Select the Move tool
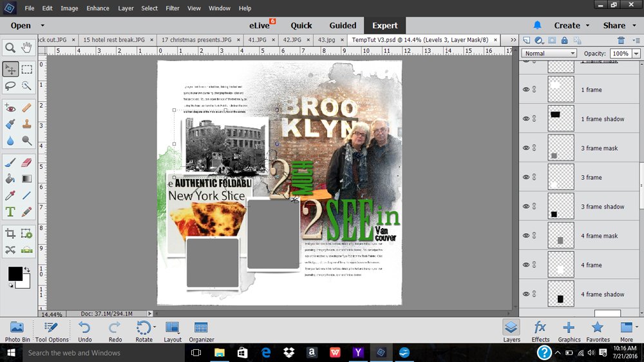 click(10, 69)
